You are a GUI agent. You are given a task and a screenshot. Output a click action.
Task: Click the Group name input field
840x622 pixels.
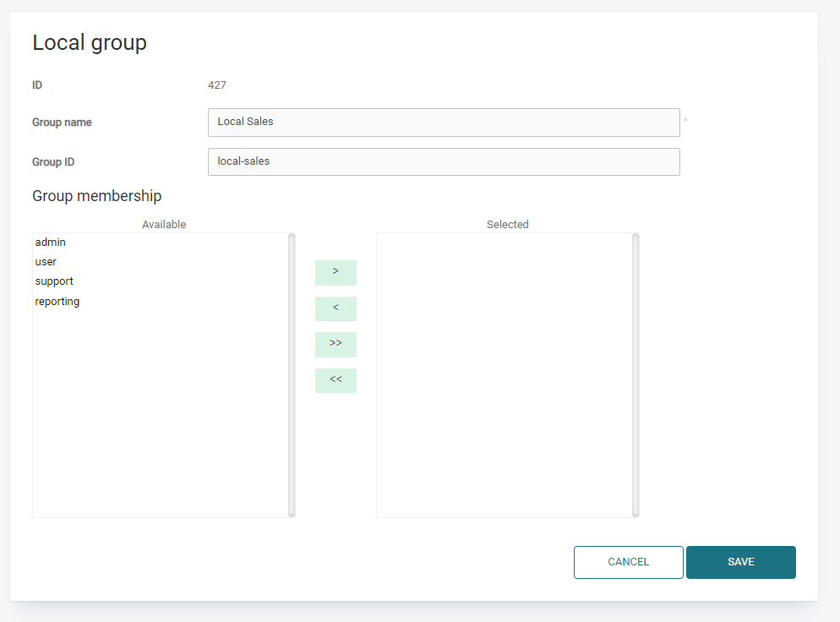click(444, 123)
